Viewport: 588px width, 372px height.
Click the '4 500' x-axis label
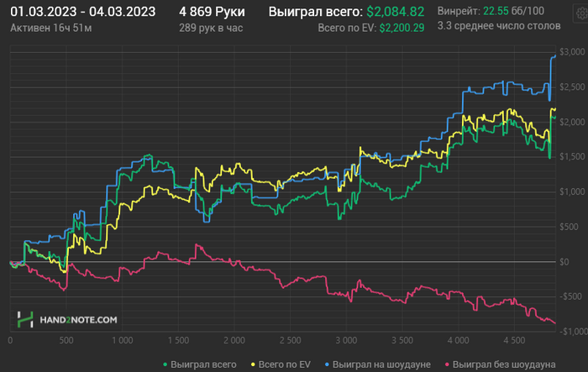pyautogui.click(x=514, y=340)
